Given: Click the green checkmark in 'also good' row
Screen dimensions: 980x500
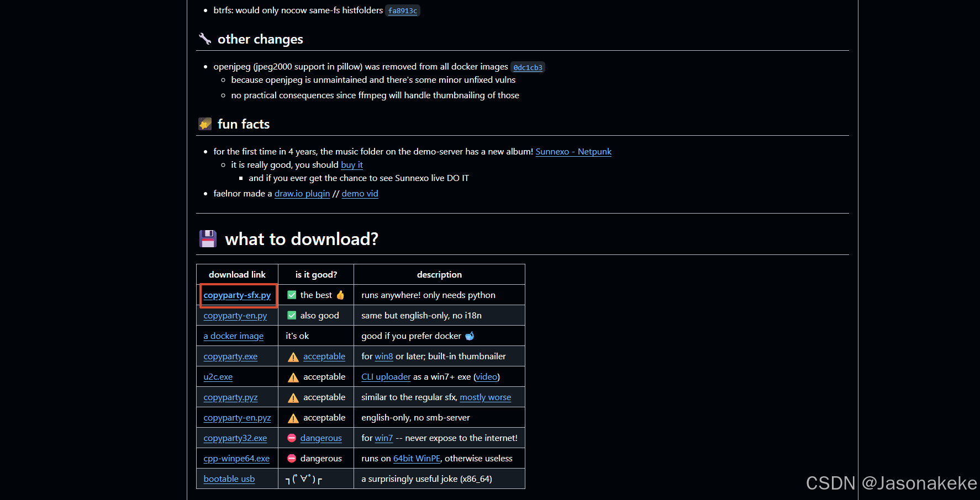Looking at the screenshot, I should [292, 316].
